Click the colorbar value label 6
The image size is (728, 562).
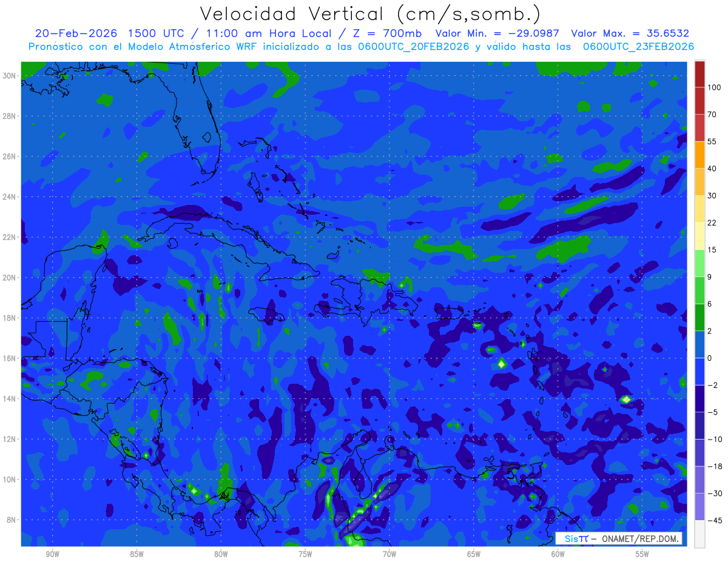coord(710,304)
